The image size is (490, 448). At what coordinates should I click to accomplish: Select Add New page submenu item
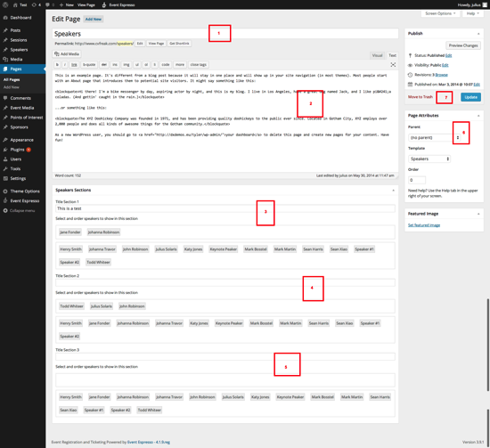click(x=12, y=87)
